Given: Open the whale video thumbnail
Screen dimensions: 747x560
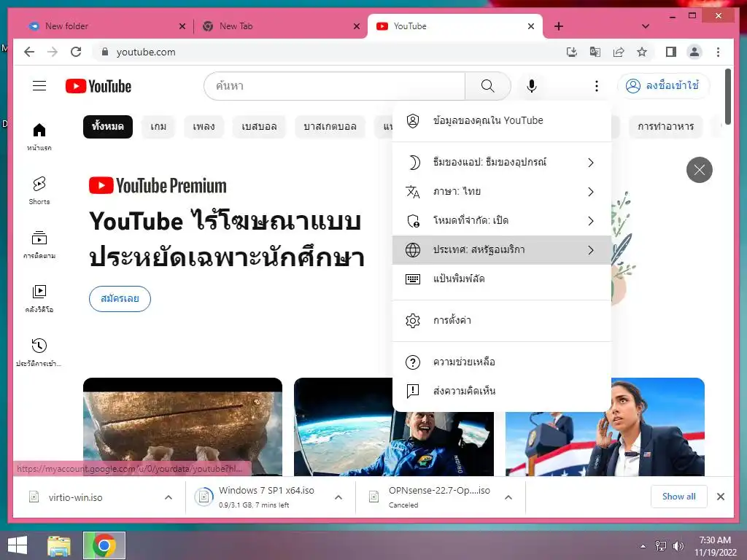Looking at the screenshot, I should click(182, 427).
